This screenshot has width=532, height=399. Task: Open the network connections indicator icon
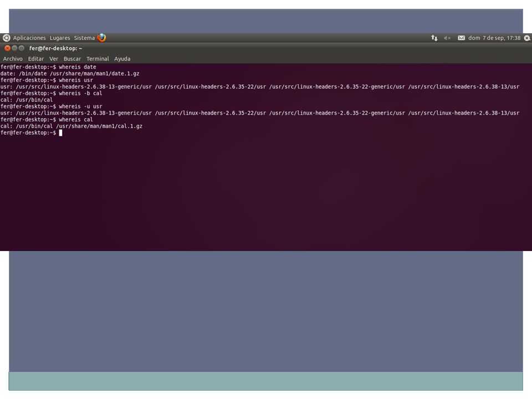click(x=434, y=38)
